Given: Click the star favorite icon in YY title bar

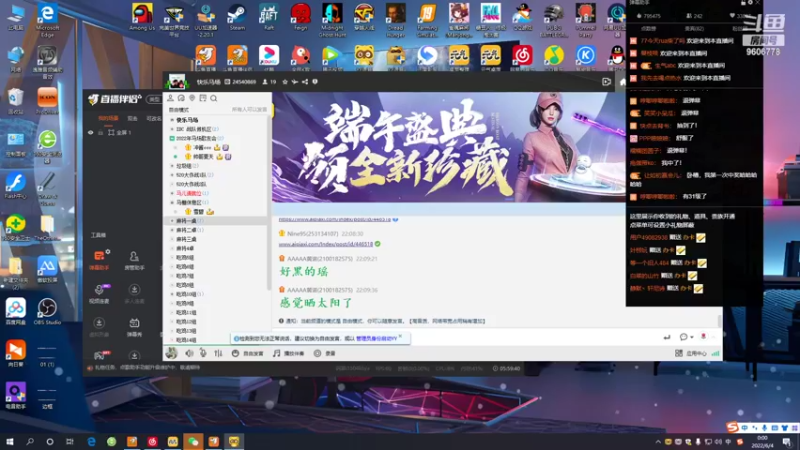Looking at the screenshot, I should point(285,82).
